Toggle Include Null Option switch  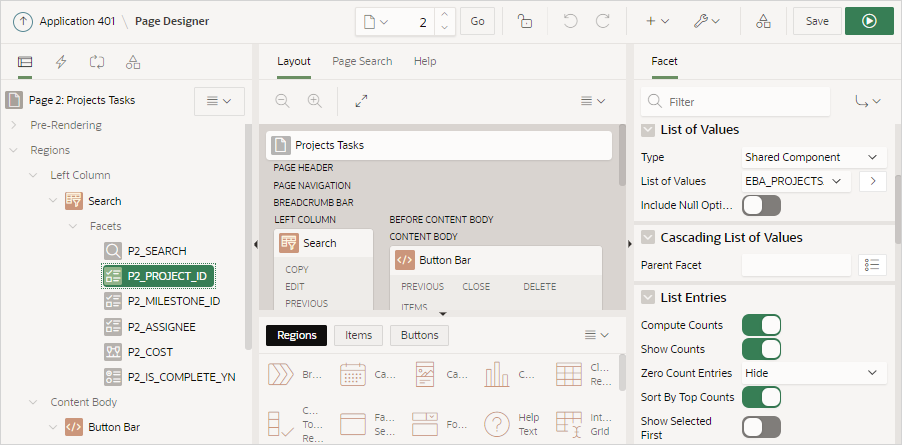[761, 205]
